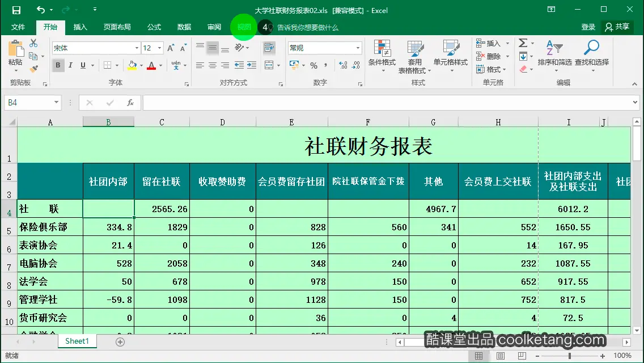Add a new sheet with plus button

(x=120, y=342)
